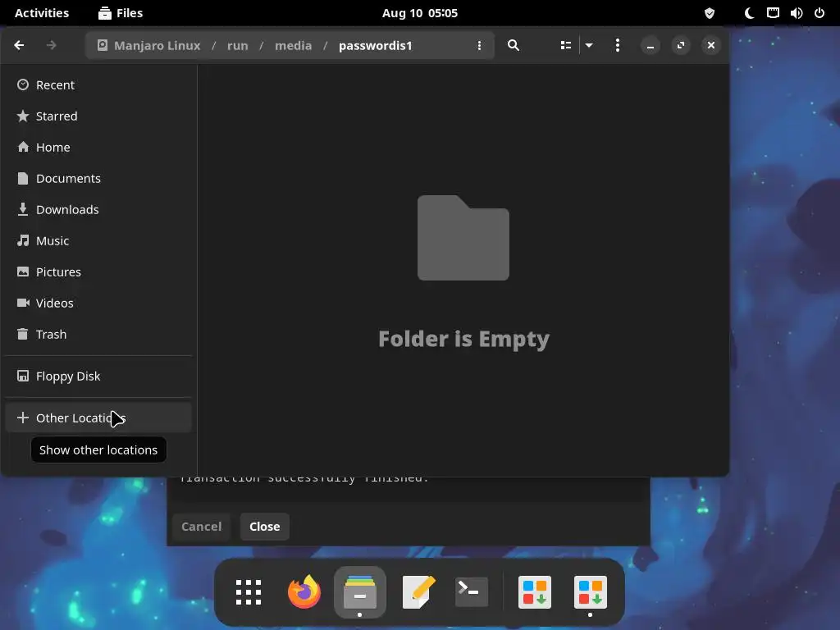Click the shield tray icon

pyautogui.click(x=710, y=13)
